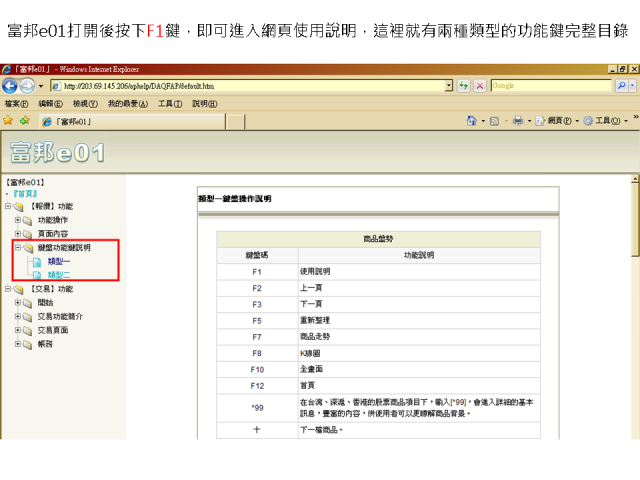Click the Favorites Center star icon
The width and height of the screenshot is (640, 480).
pos(8,121)
